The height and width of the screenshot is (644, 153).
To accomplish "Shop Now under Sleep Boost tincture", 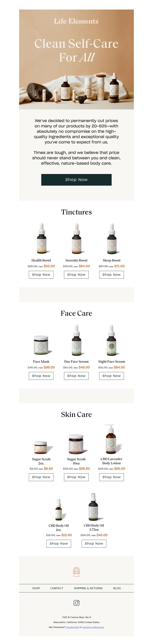I will tap(111, 274).
